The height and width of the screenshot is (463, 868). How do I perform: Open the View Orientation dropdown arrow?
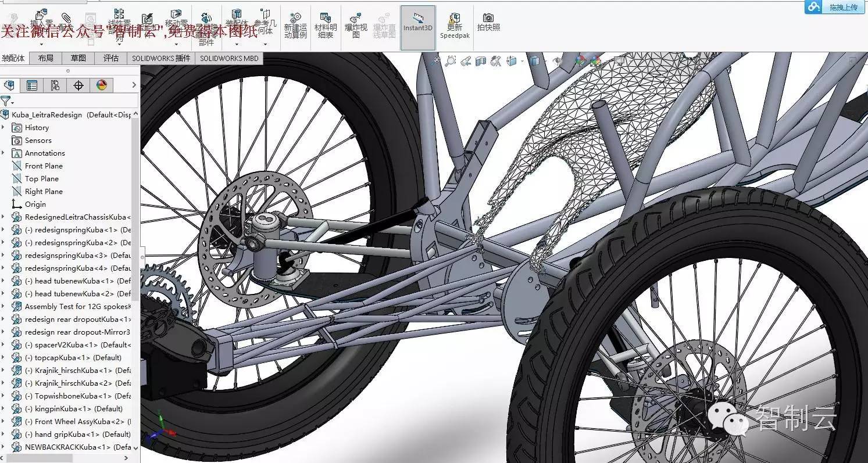click(522, 61)
